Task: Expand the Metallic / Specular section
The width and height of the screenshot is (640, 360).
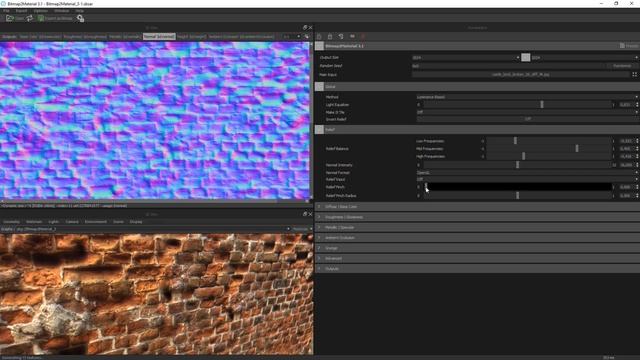Action: pos(319,227)
